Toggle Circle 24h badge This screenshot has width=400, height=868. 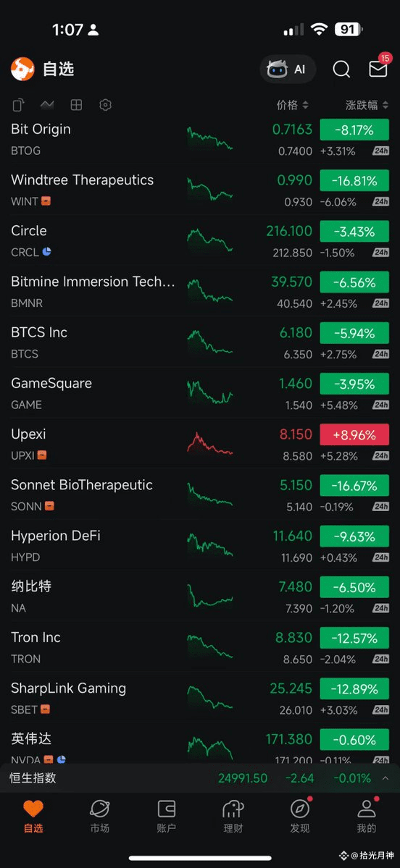click(x=380, y=253)
